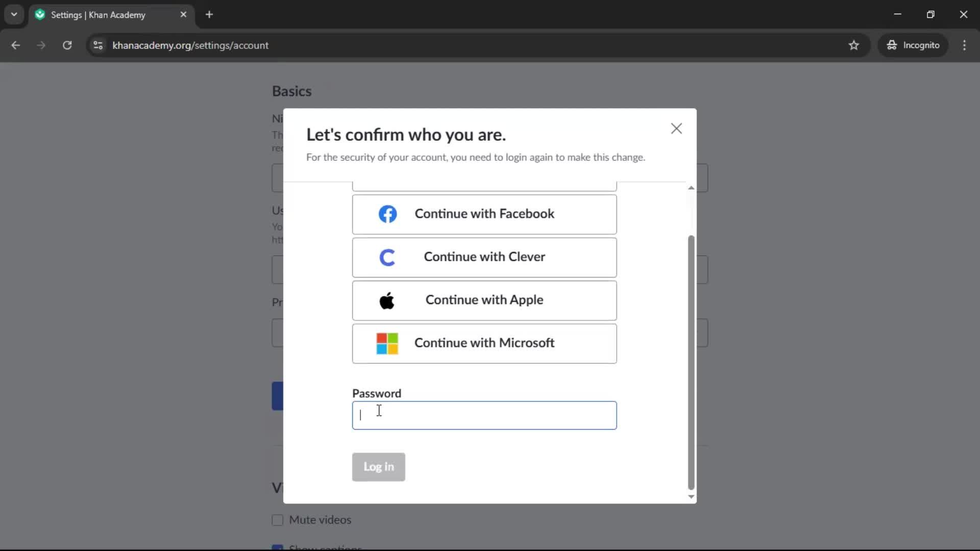The height and width of the screenshot is (551, 980).
Task: Restore down the browser window
Action: [930, 15]
